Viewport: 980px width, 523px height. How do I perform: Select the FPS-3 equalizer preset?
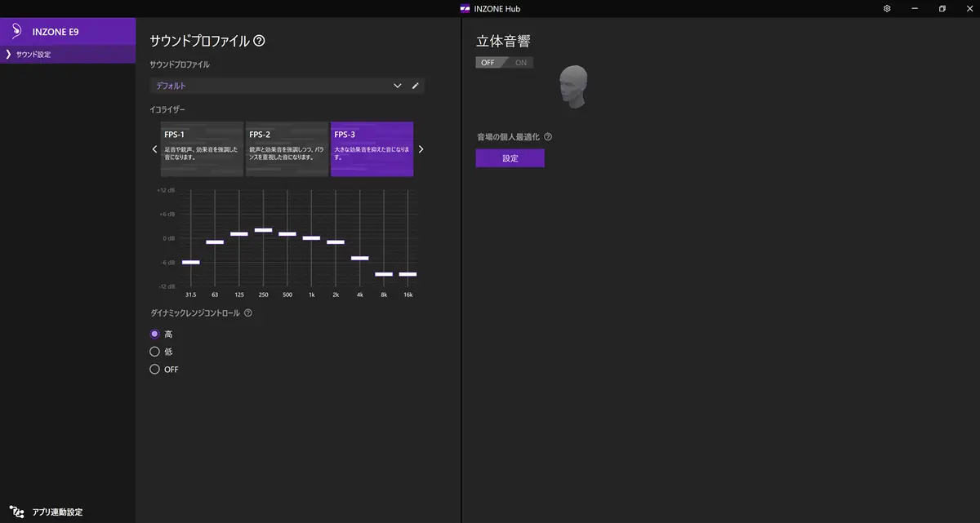click(x=372, y=149)
